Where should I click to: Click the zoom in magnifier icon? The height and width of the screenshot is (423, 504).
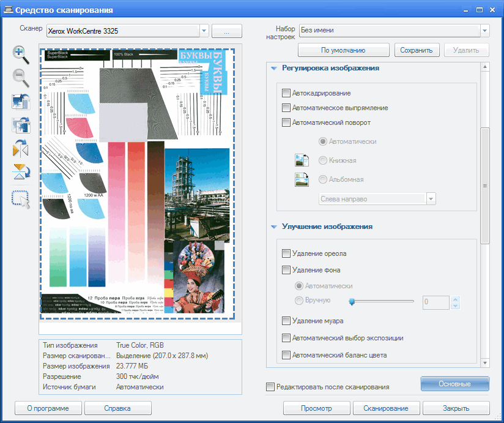click(x=21, y=54)
